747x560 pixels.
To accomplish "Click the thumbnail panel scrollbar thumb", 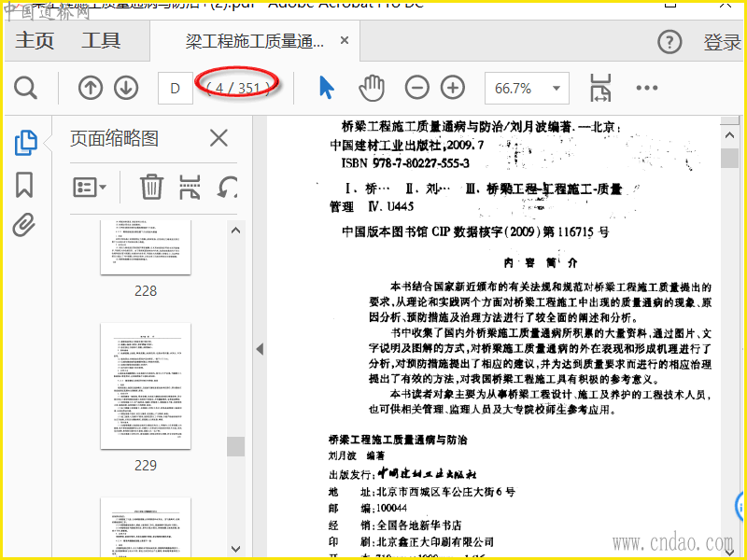I will click(235, 447).
